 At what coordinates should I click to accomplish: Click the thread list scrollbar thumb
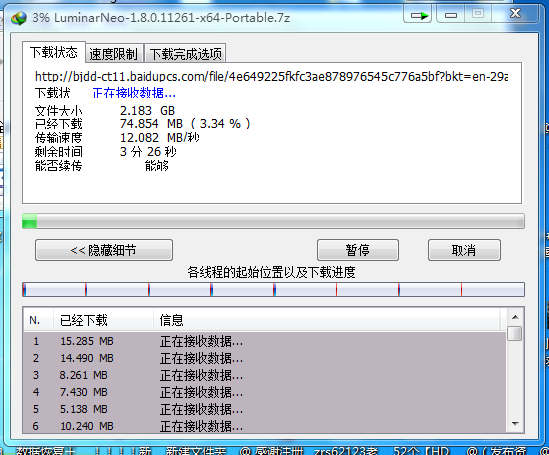coord(515,333)
